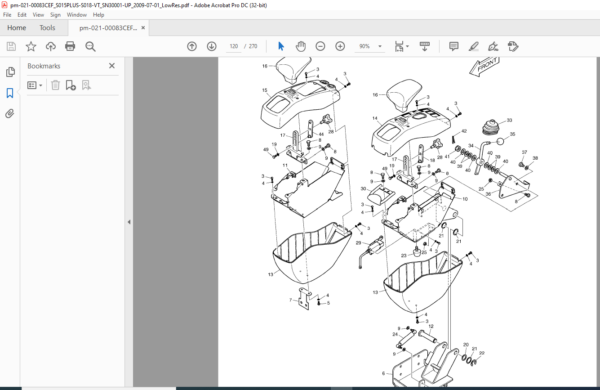
Task: Select the Hand pan tool
Action: pos(301,46)
